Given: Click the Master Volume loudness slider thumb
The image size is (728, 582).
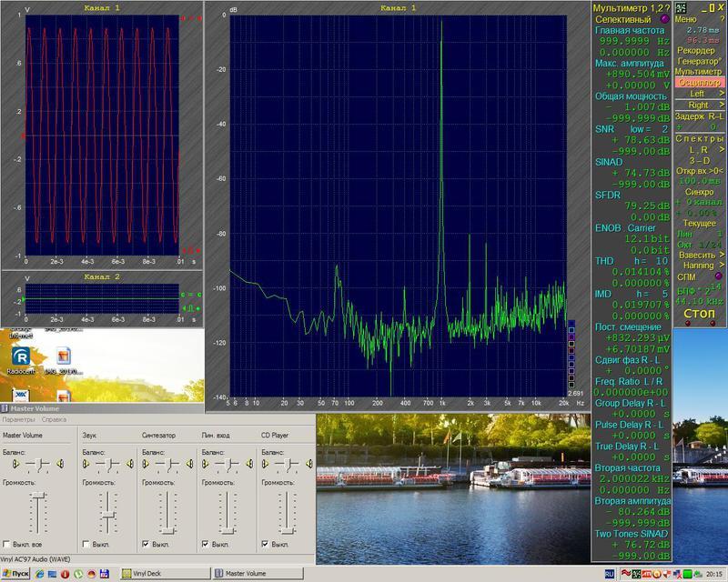Looking at the screenshot, I should 37,496.
